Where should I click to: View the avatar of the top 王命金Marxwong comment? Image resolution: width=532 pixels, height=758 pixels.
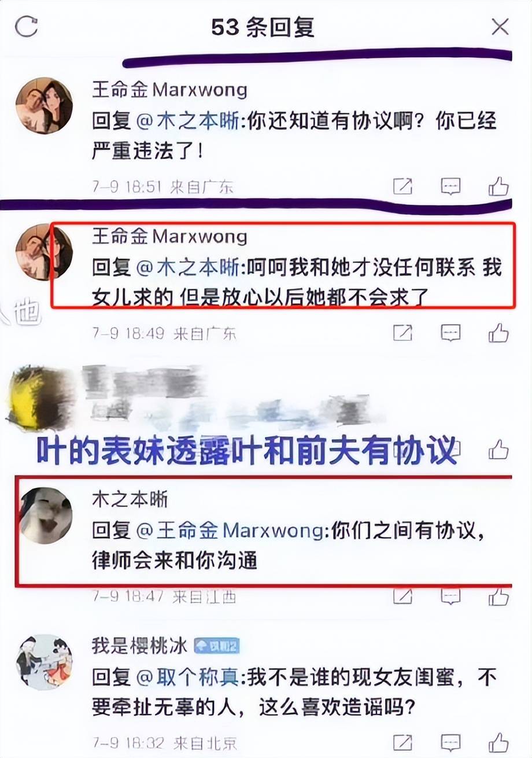pyautogui.click(x=44, y=105)
